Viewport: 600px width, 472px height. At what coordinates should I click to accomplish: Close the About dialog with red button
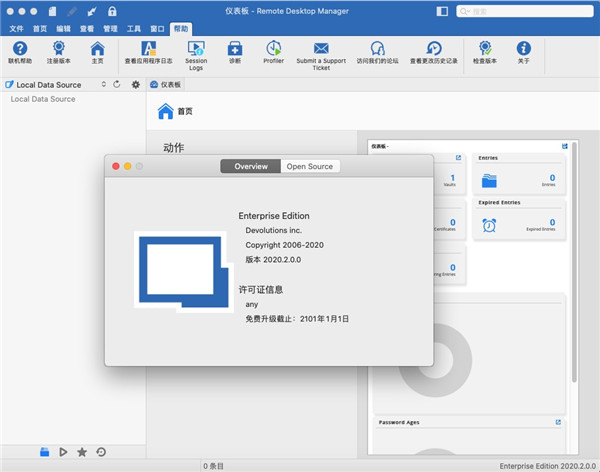pyautogui.click(x=116, y=166)
